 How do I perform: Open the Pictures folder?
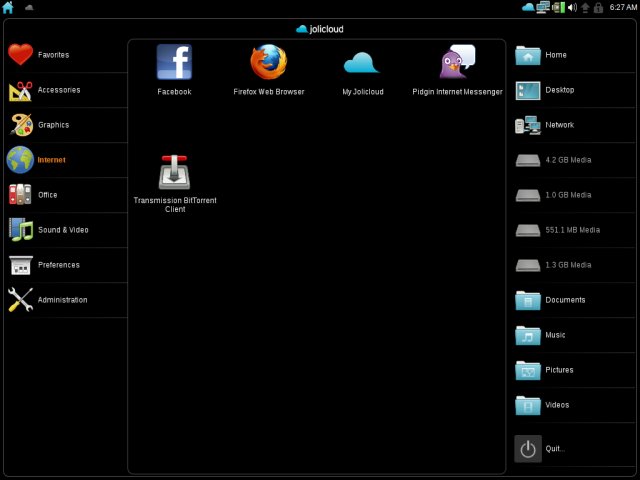pyautogui.click(x=574, y=370)
